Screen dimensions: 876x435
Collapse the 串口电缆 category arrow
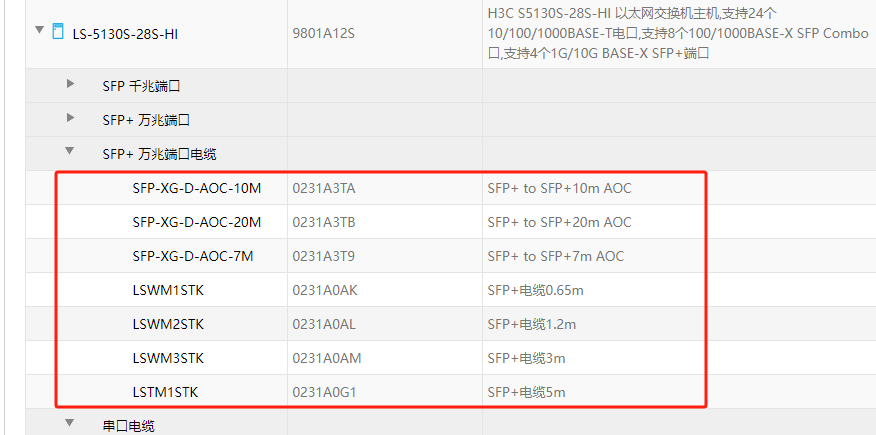[x=70, y=423]
